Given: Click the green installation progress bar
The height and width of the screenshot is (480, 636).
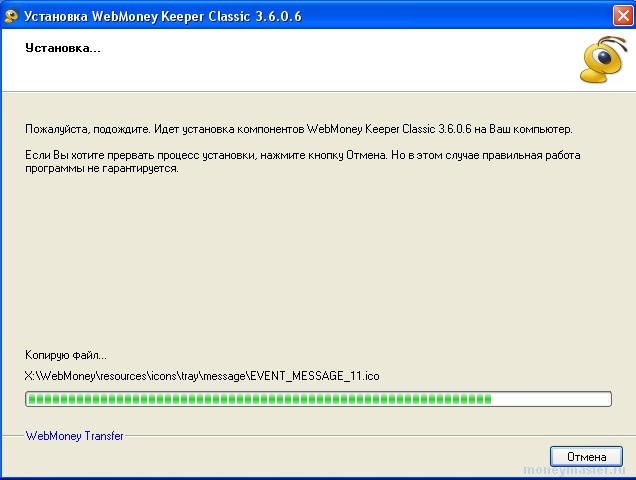Looking at the screenshot, I should pyautogui.click(x=318, y=399).
